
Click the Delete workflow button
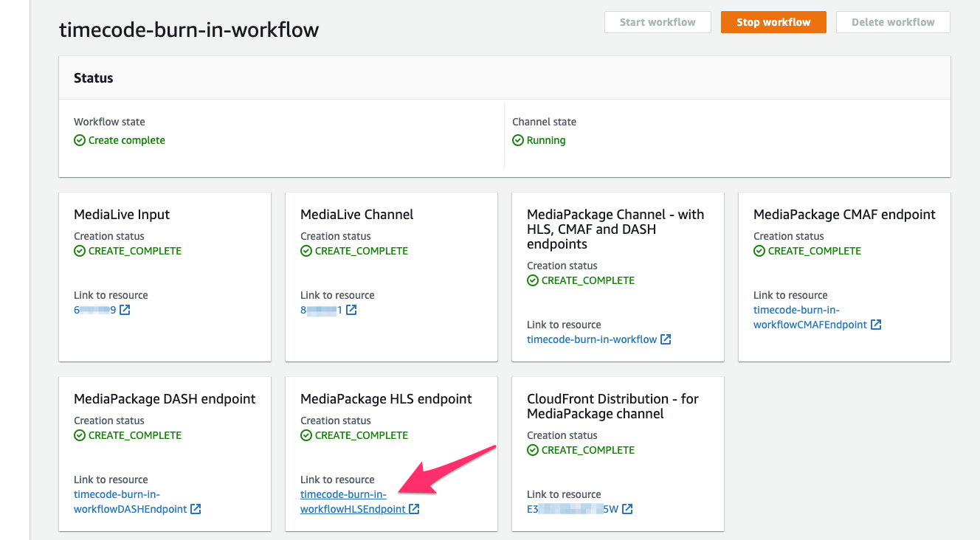(893, 22)
